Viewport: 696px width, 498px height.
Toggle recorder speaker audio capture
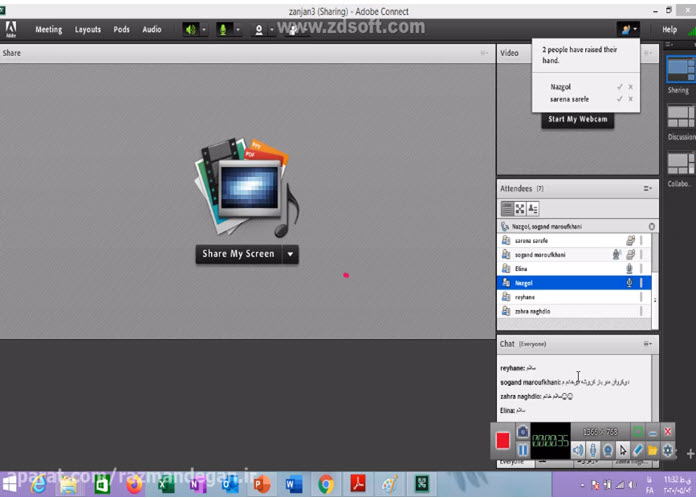578,451
